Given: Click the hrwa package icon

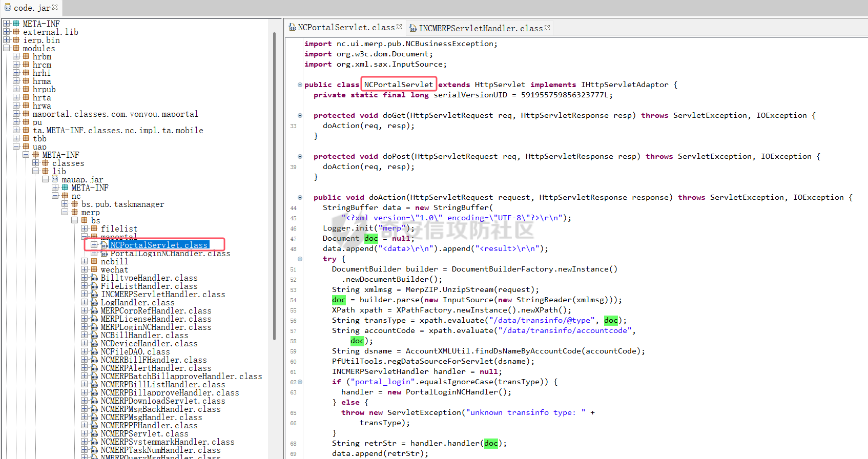Looking at the screenshot, I should click(x=26, y=106).
